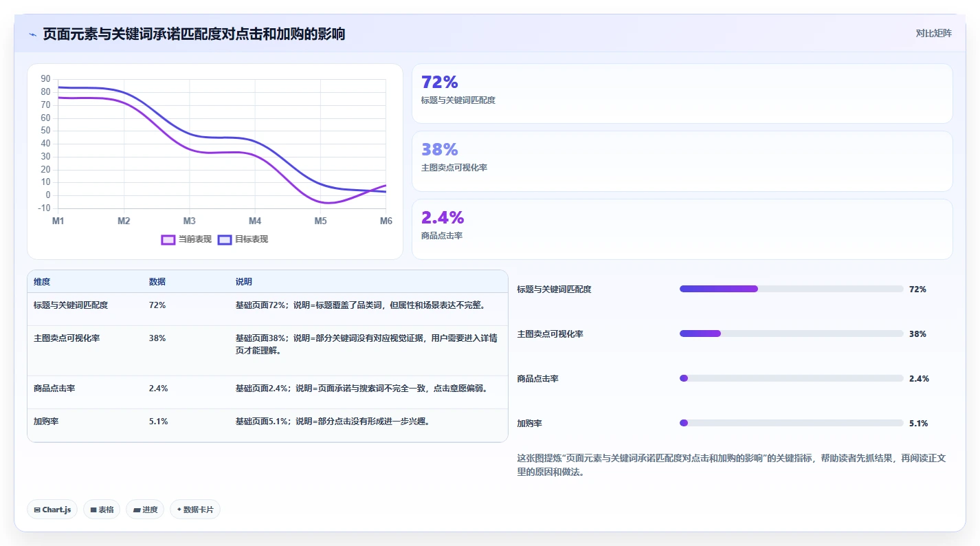
Task: Click the 加购率 table row name
Action: pyautogui.click(x=46, y=421)
